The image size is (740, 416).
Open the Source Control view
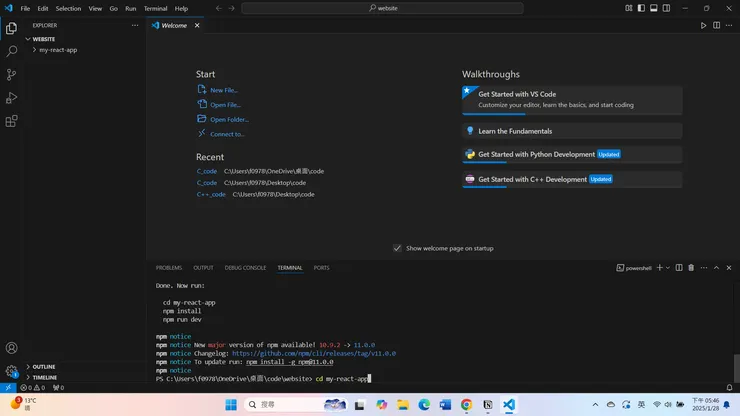[11, 75]
